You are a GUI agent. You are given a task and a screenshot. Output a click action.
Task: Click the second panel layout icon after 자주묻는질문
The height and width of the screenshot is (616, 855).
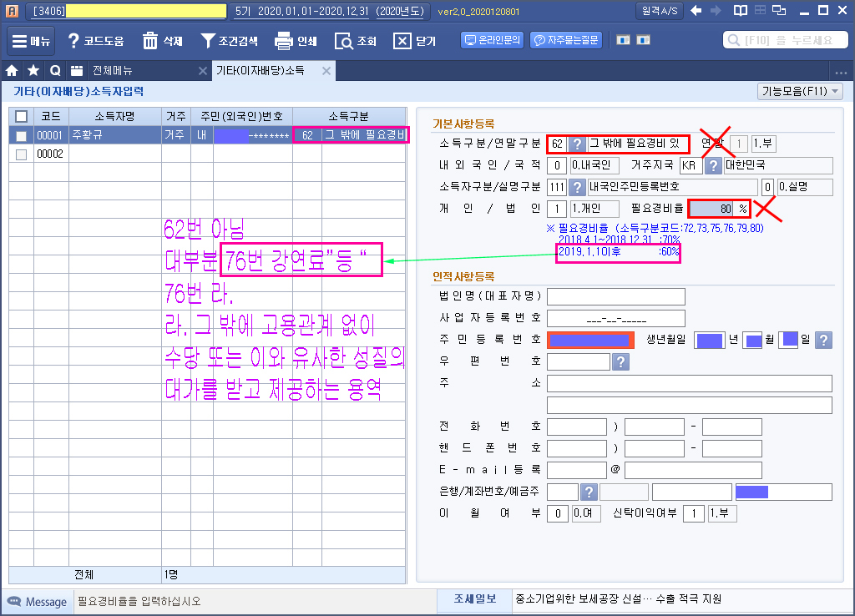pos(644,40)
